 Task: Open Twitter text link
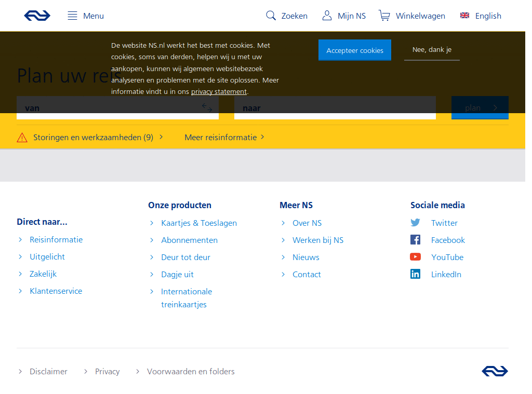point(445,223)
